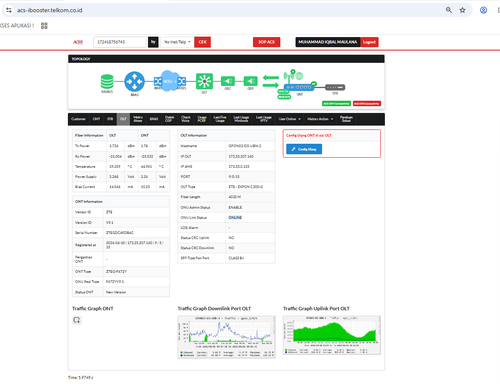Click the browser address bar URL
The image size is (500, 384).
coord(50,10)
